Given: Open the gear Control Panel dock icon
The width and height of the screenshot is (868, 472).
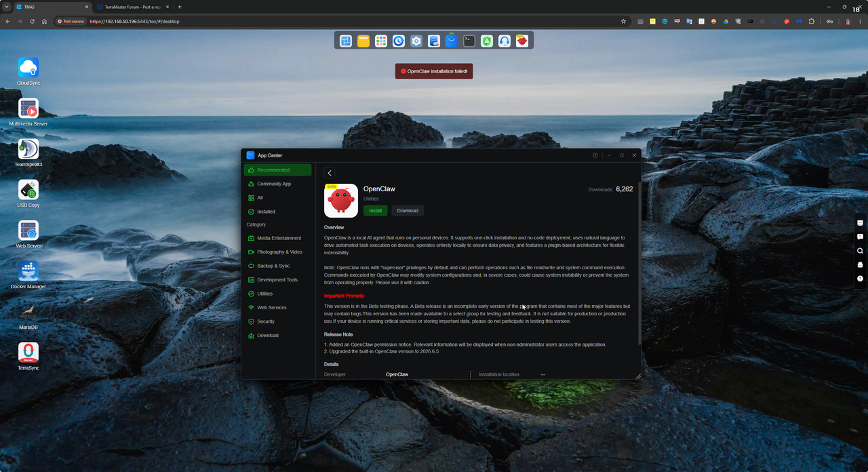Looking at the screenshot, I should click(x=416, y=41).
